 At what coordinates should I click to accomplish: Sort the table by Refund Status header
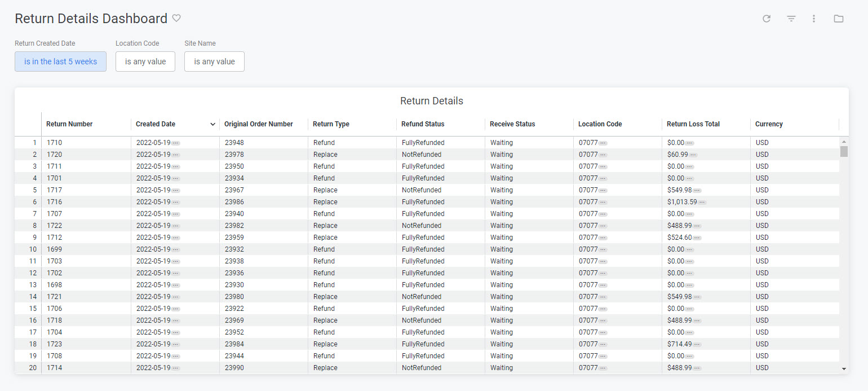click(x=422, y=124)
